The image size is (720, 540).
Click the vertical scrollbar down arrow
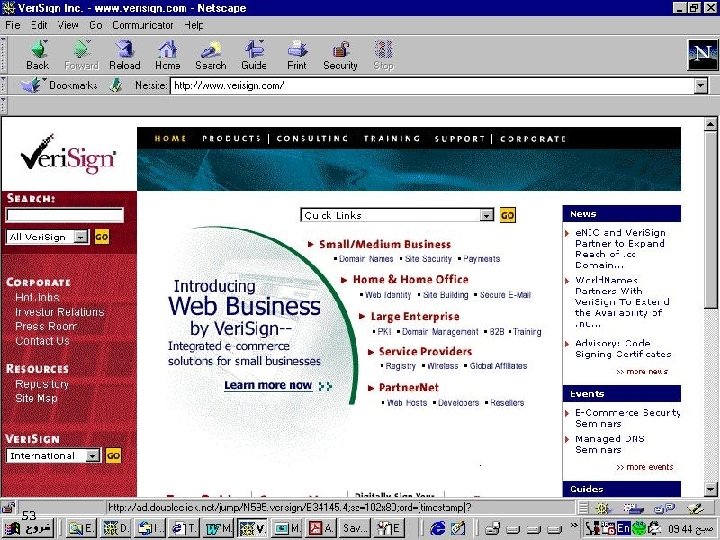click(x=710, y=488)
